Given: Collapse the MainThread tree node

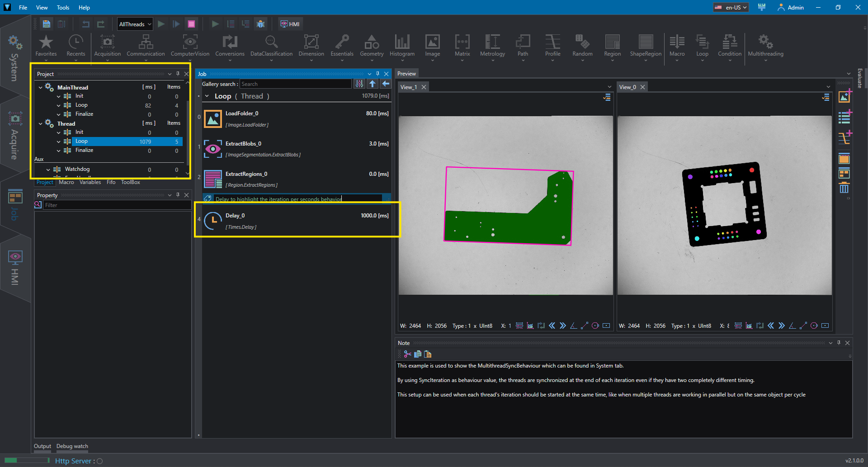Looking at the screenshot, I should click(x=40, y=87).
